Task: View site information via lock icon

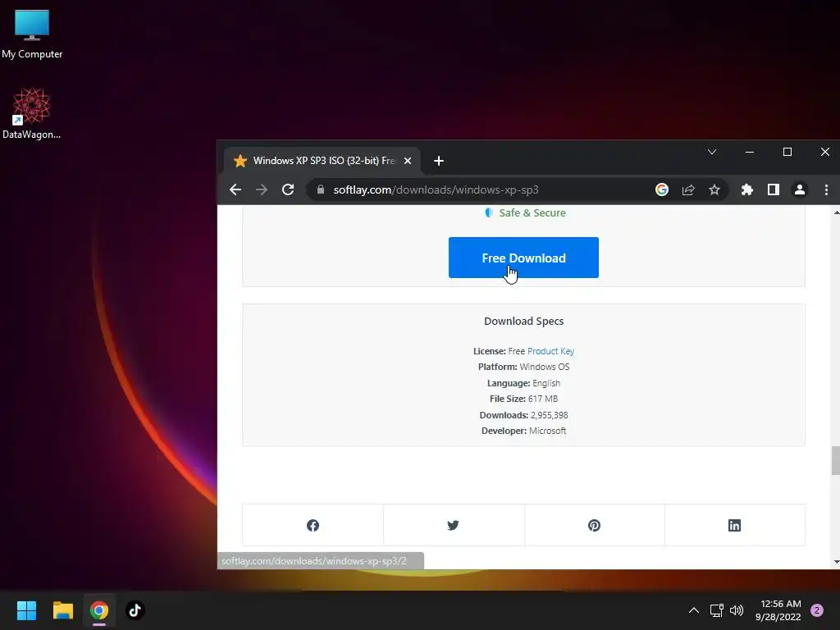Action: (x=321, y=189)
